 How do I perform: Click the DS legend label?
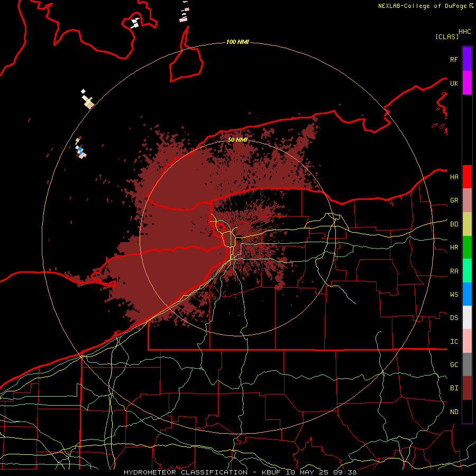click(x=454, y=317)
